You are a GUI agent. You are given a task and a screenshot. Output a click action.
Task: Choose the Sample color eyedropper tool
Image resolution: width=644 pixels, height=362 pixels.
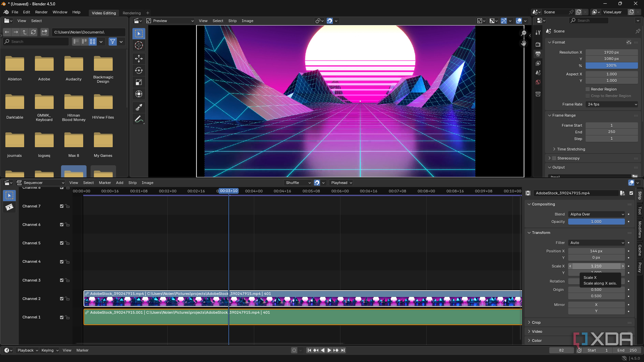[x=139, y=107]
